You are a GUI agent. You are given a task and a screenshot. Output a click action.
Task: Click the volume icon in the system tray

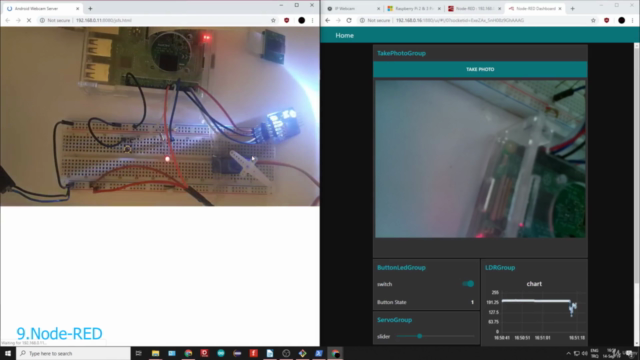[584, 353]
